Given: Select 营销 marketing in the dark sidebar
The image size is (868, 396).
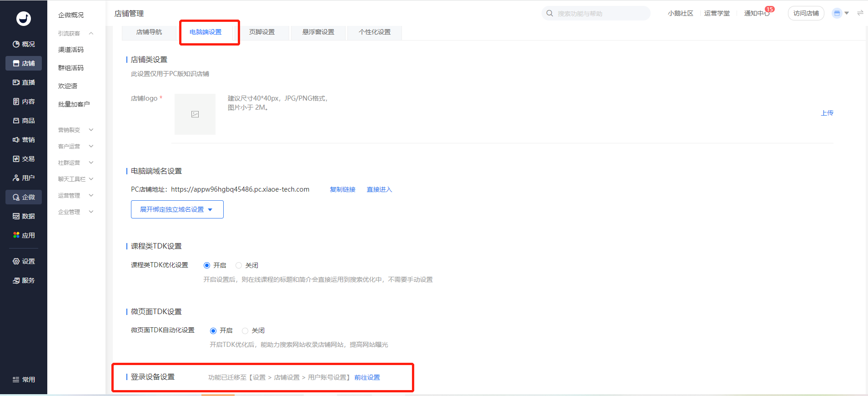Looking at the screenshot, I should click(24, 140).
